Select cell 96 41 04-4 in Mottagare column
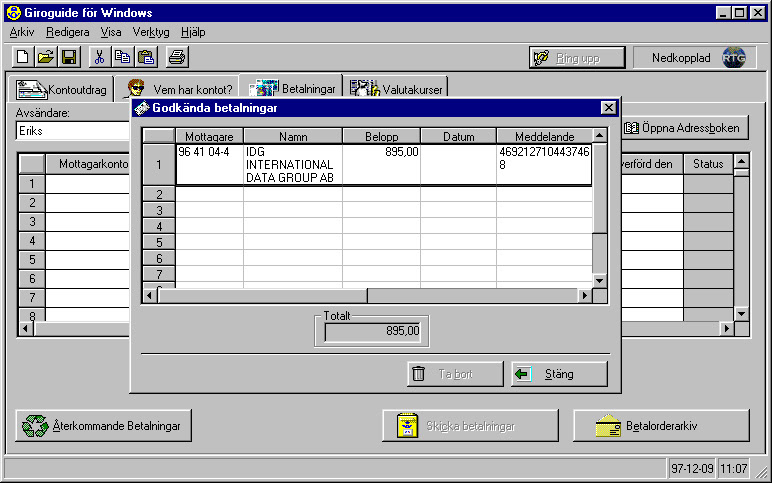This screenshot has width=772, height=483. click(210, 164)
